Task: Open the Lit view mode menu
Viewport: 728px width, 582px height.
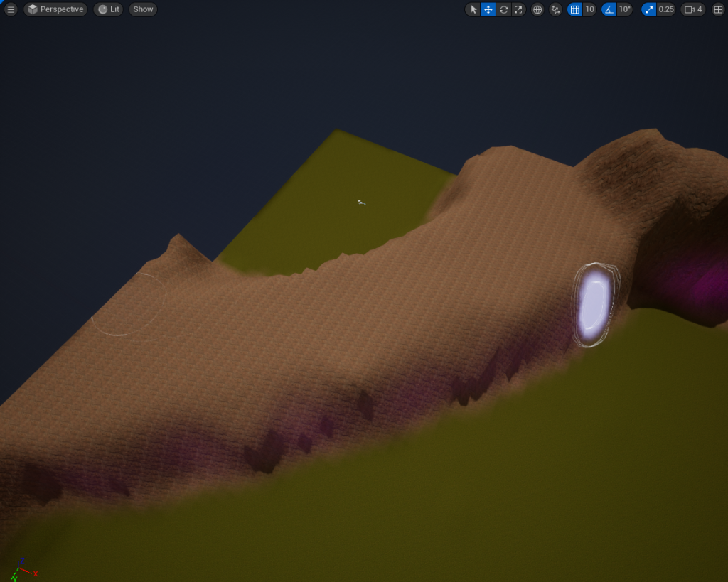Action: [109, 9]
